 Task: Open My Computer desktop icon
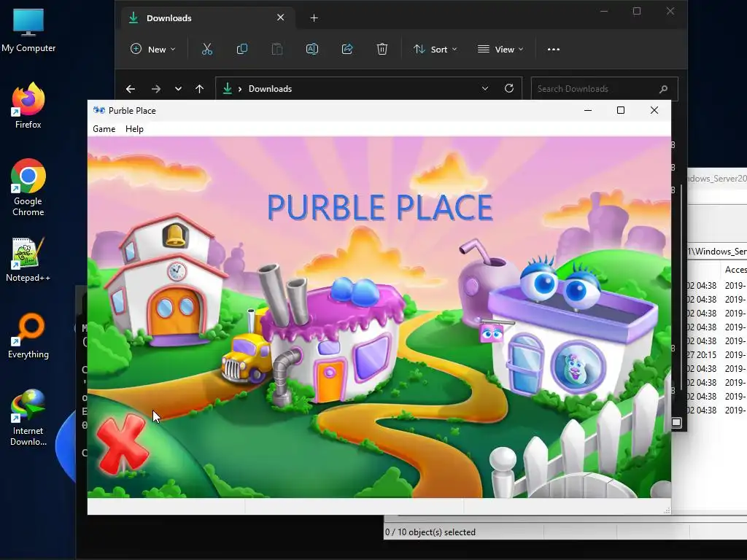(28, 31)
